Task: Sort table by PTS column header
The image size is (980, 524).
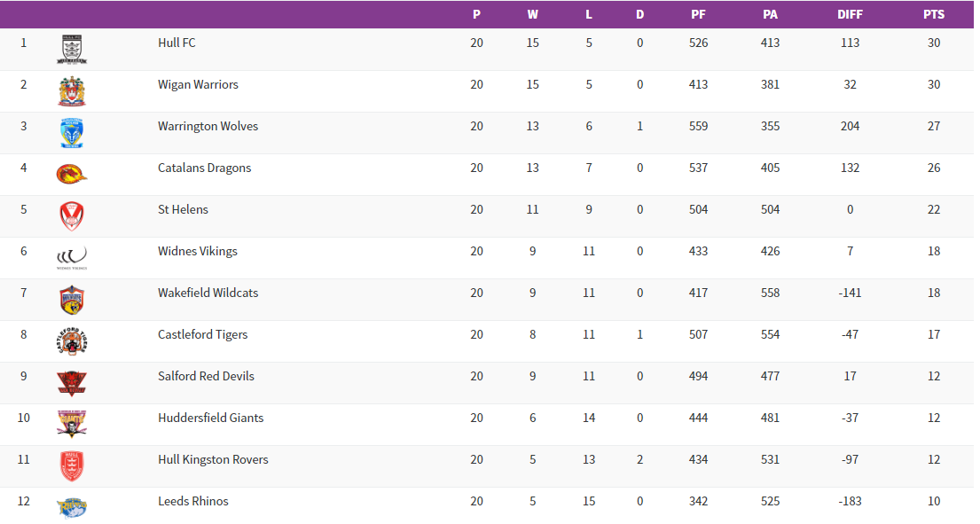Action: [933, 14]
